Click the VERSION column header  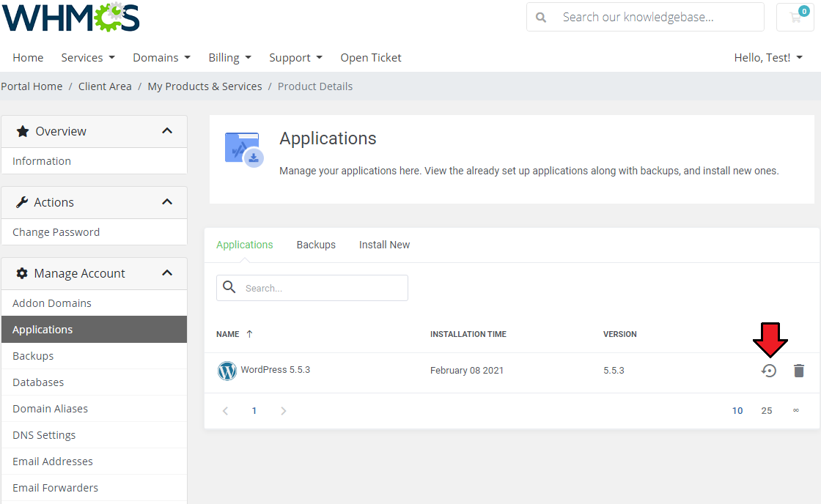point(620,334)
